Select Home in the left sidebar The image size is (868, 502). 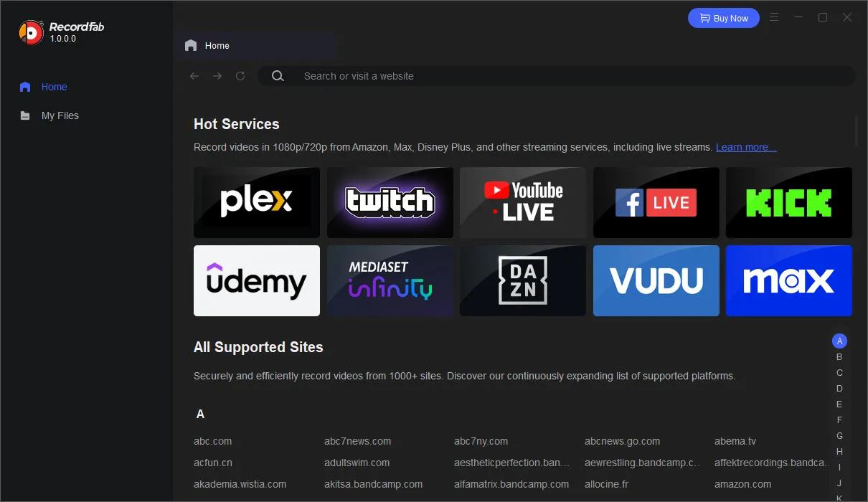[54, 87]
